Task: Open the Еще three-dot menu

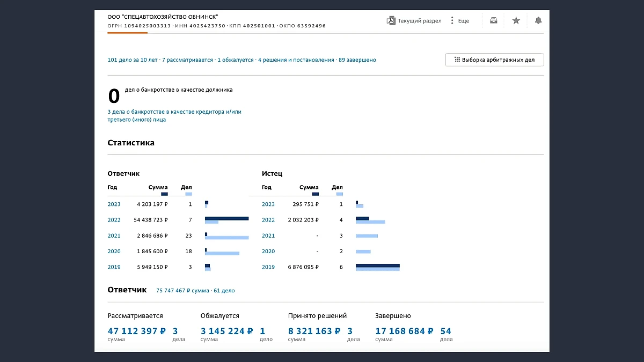Action: (x=452, y=21)
